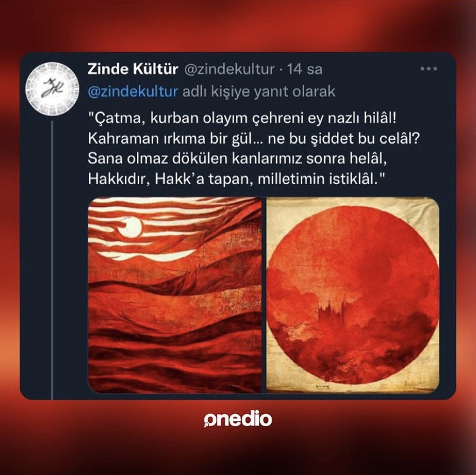476x475 pixels.
Task: Click the "adlı kişiye yanıt olarak" text
Action: (x=259, y=91)
